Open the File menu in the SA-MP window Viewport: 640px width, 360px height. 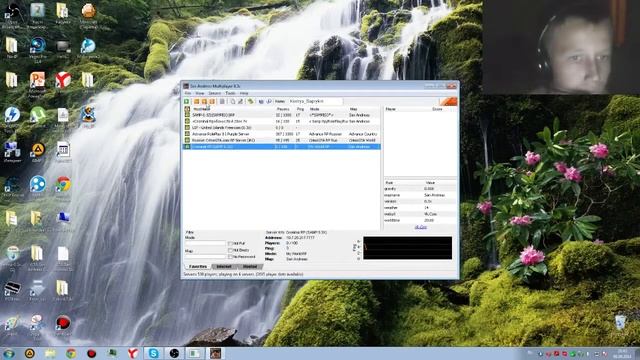click(188, 93)
